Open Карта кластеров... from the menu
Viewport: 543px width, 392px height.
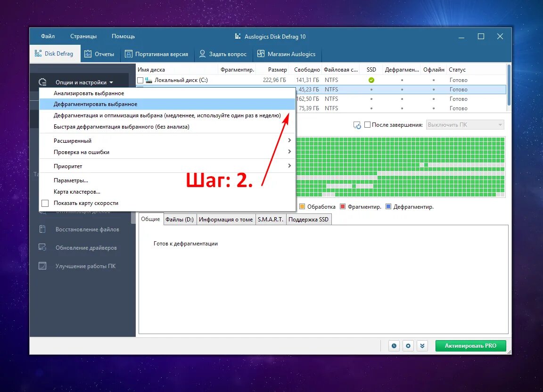tap(167, 192)
